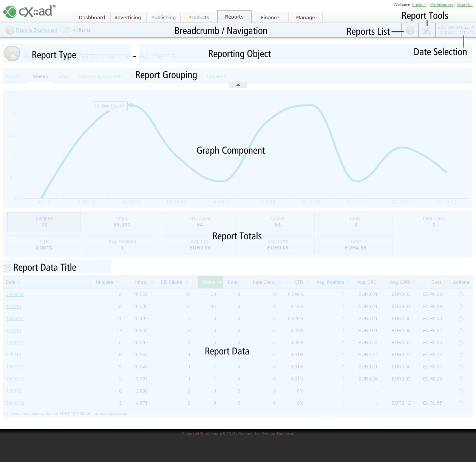
Task: Click the action icon for row 29/10/12
Action: pyautogui.click(x=461, y=403)
